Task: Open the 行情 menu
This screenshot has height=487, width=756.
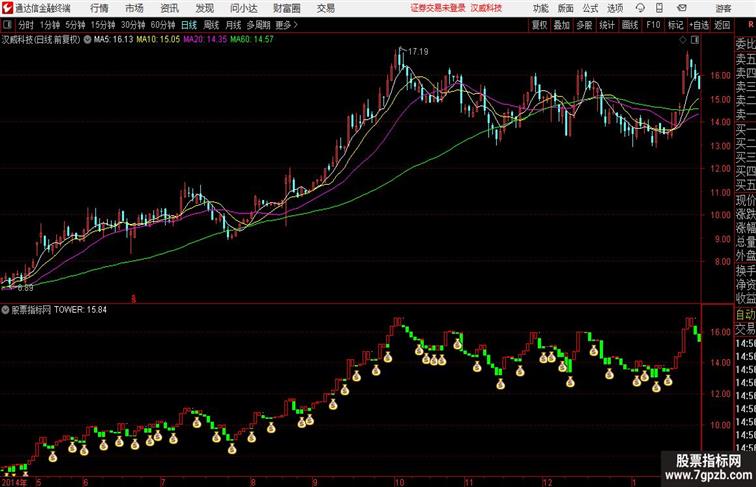Action: 99,8
